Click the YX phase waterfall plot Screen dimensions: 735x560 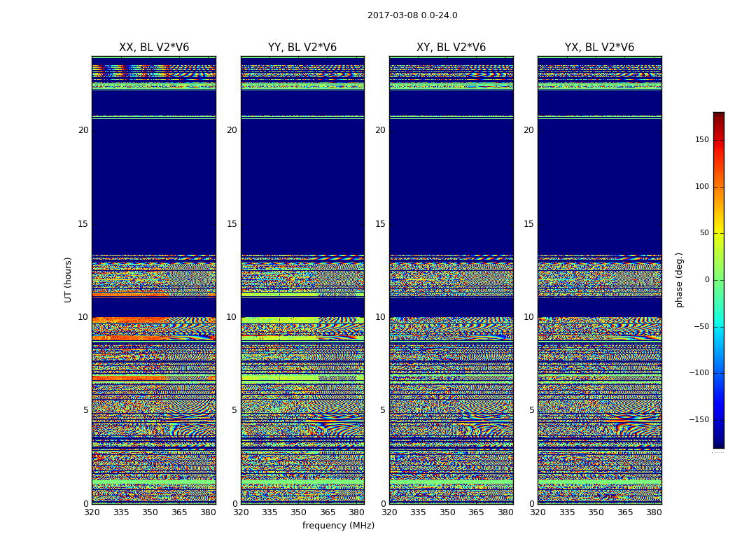[599, 280]
